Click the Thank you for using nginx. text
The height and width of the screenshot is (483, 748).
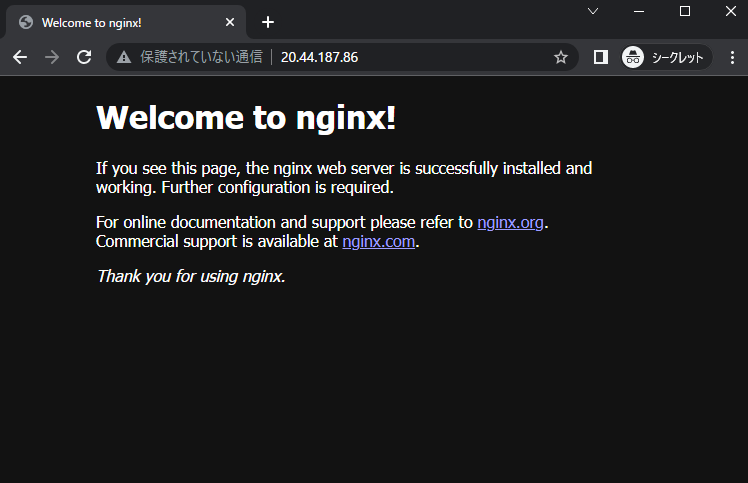pyautogui.click(x=191, y=276)
